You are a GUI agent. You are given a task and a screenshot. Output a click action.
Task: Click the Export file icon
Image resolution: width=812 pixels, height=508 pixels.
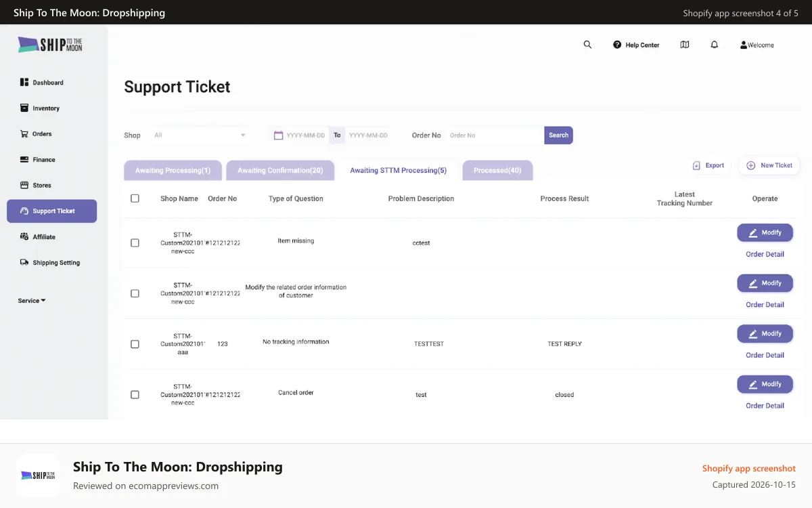[696, 165]
